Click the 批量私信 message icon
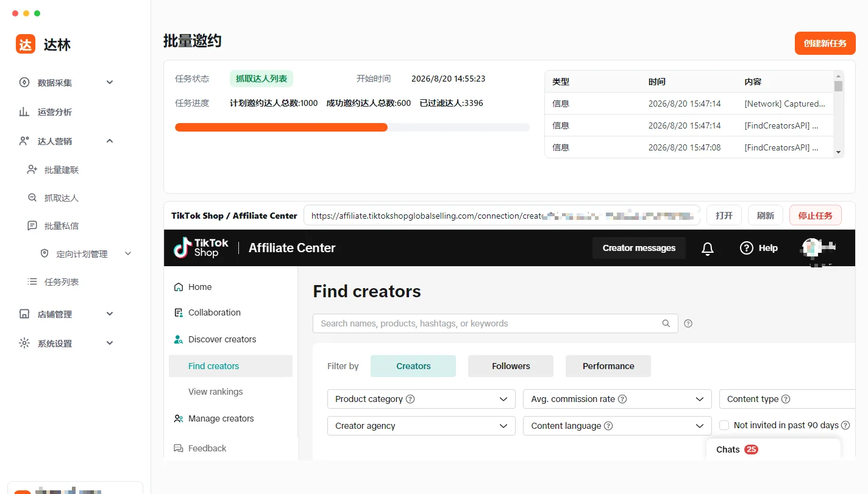This screenshot has height=494, width=868. click(x=32, y=225)
